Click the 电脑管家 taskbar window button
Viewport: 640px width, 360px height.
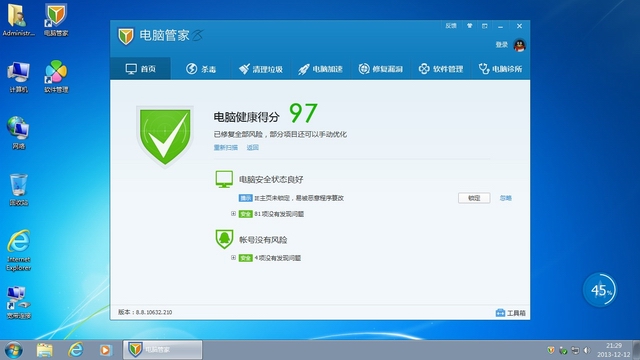pos(162,350)
